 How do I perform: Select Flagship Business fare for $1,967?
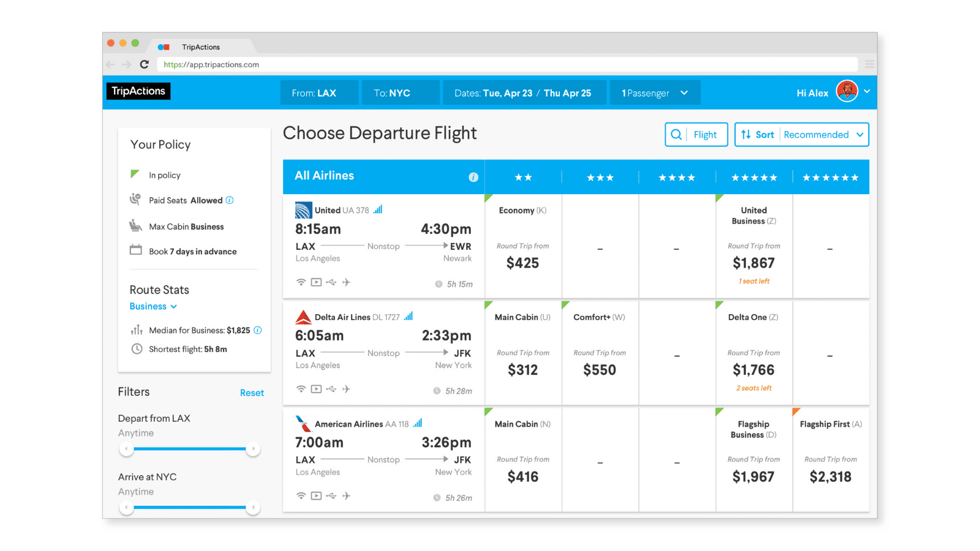[754, 460]
